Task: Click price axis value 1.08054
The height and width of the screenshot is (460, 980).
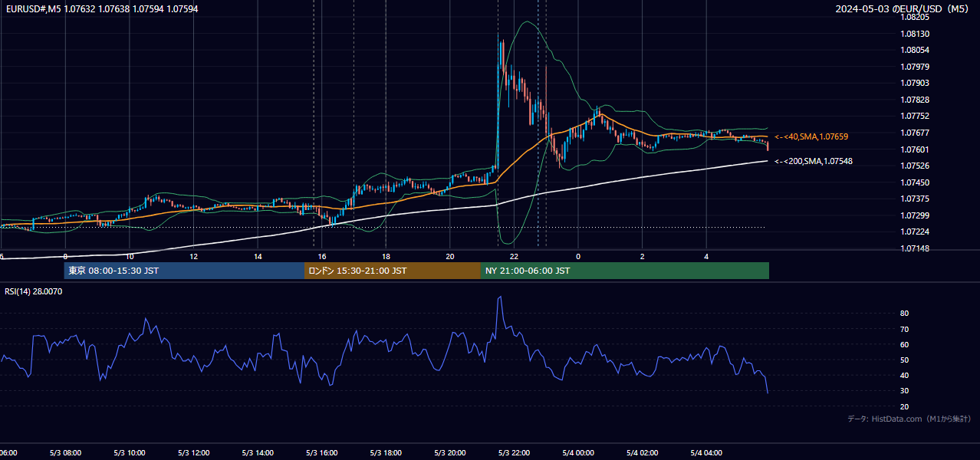Action: pos(915,50)
